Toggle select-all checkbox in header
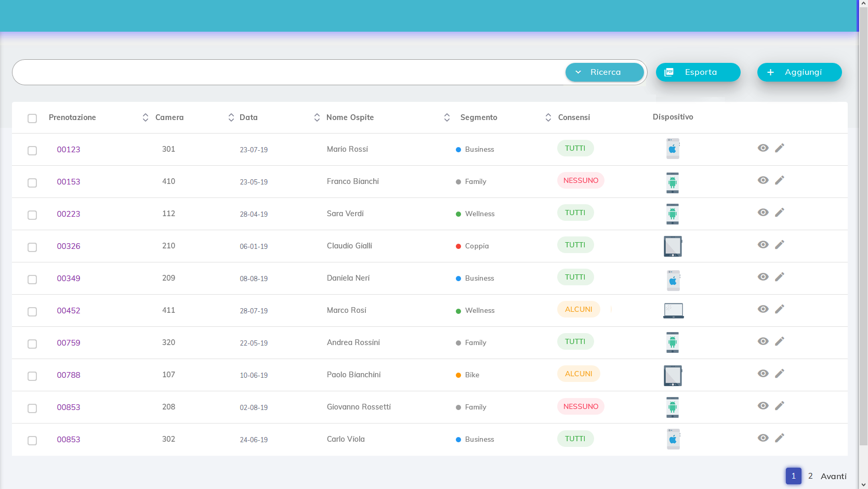The height and width of the screenshot is (489, 868). (32, 118)
